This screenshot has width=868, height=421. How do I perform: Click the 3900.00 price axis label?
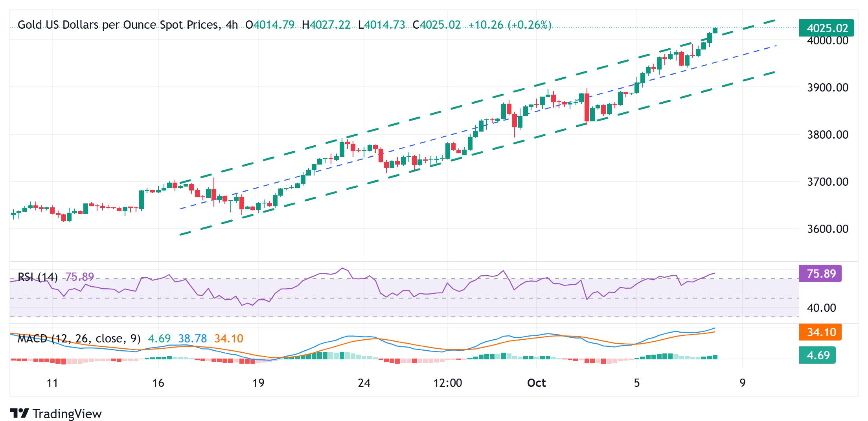[x=828, y=87]
